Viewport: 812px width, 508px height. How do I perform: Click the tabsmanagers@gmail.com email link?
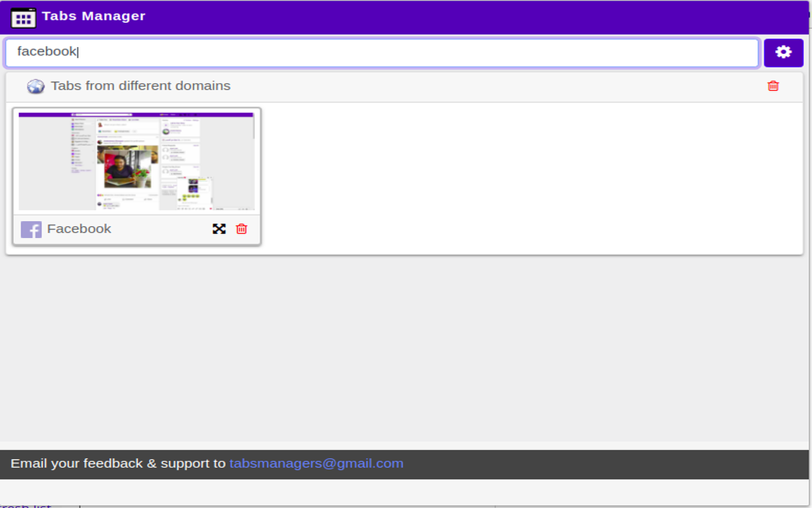[x=316, y=464]
